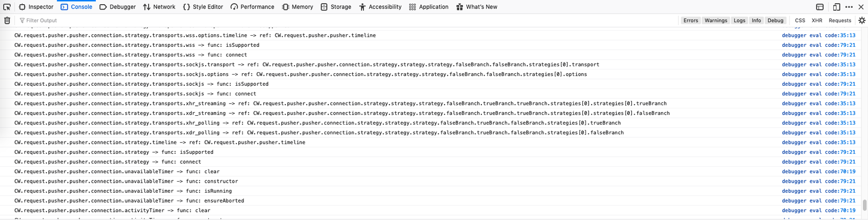Toggle the Debug filter
This screenshot has height=220, width=868.
(775, 21)
